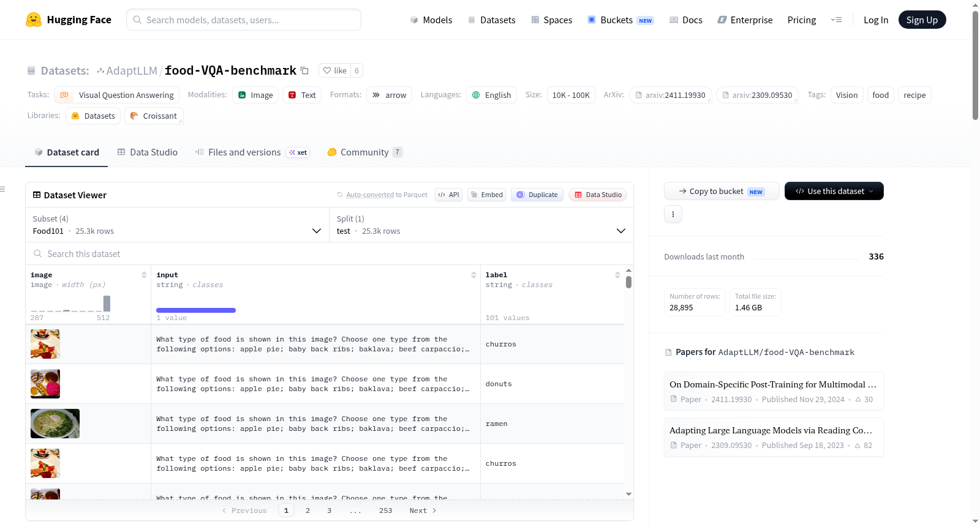980x527 pixels.
Task: Go to Datasets in top navigation
Action: coord(491,20)
